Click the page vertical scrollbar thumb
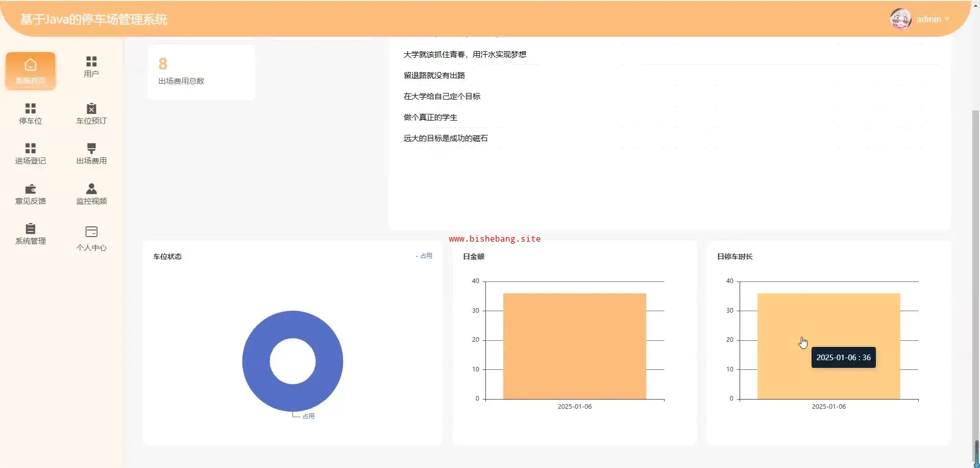The width and height of the screenshot is (980, 468). click(x=976, y=286)
